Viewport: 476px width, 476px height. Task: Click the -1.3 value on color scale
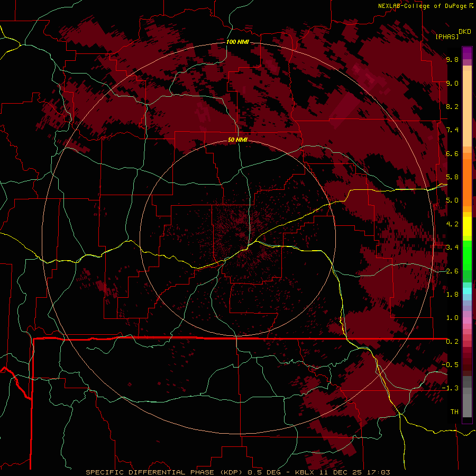(450, 388)
